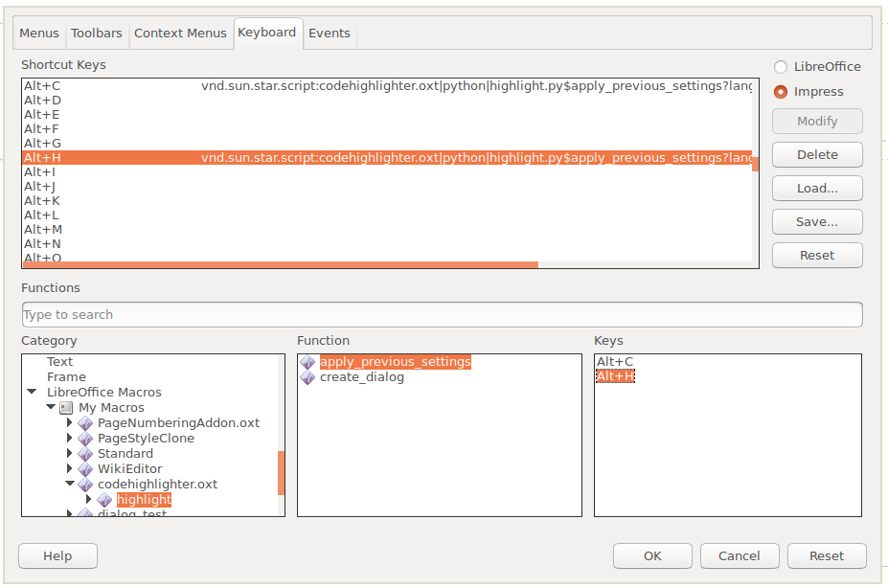Select Alt+C in the Keys list

coord(615,362)
